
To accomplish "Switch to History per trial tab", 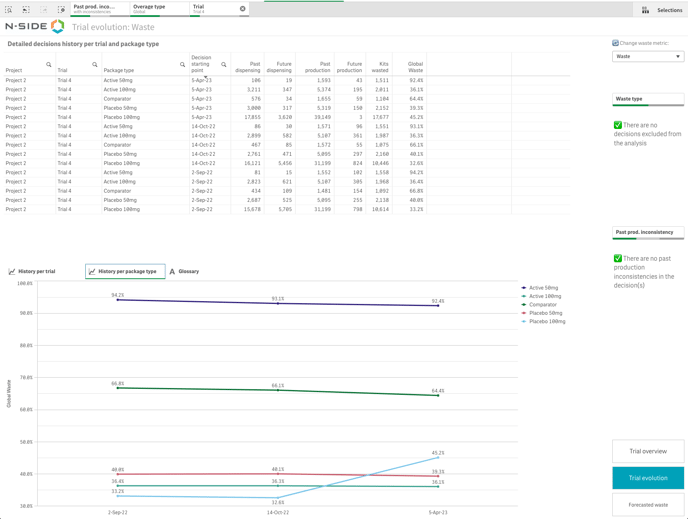I will 33,271.
